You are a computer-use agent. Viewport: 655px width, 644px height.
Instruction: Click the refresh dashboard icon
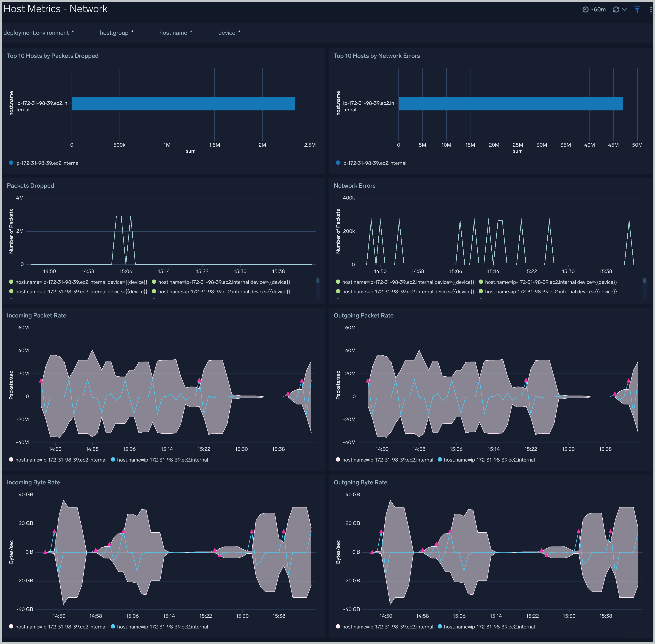tap(616, 9)
